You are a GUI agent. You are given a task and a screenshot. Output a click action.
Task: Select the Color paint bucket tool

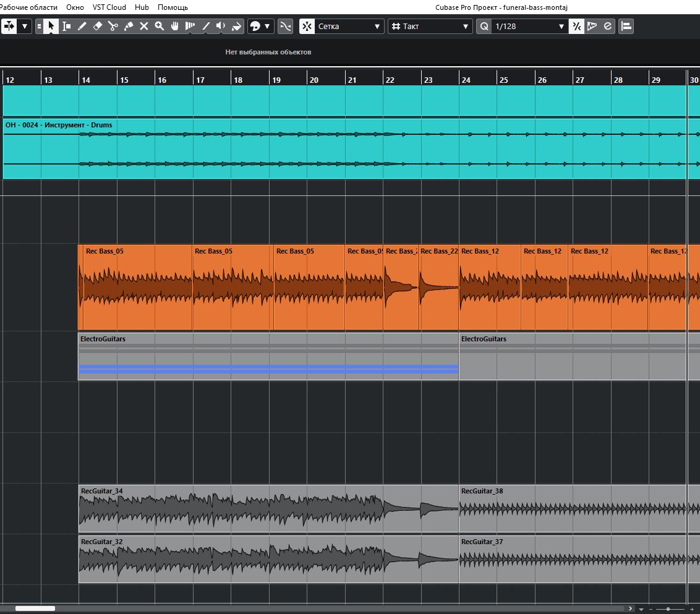(x=237, y=27)
